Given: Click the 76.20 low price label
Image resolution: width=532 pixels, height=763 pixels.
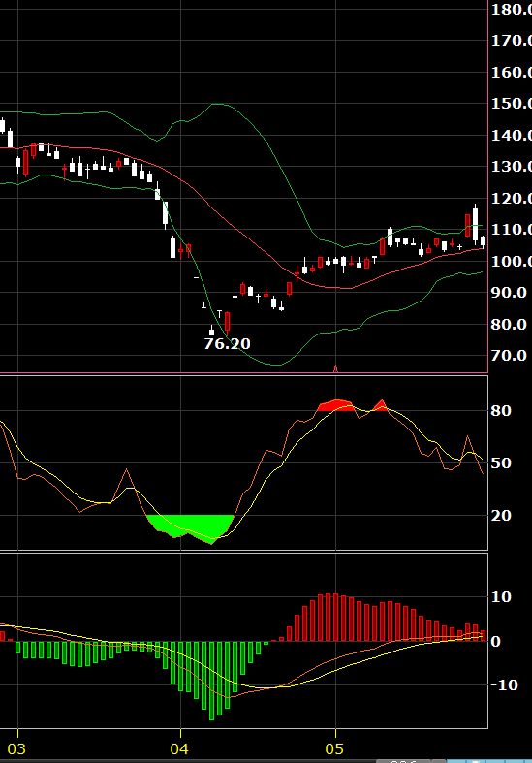Looking at the screenshot, I should coord(227,343).
